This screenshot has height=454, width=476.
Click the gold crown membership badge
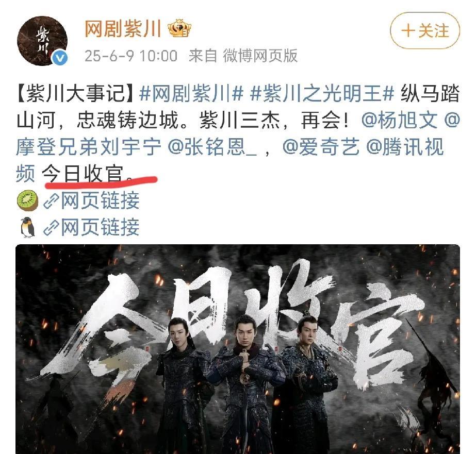[x=179, y=29]
